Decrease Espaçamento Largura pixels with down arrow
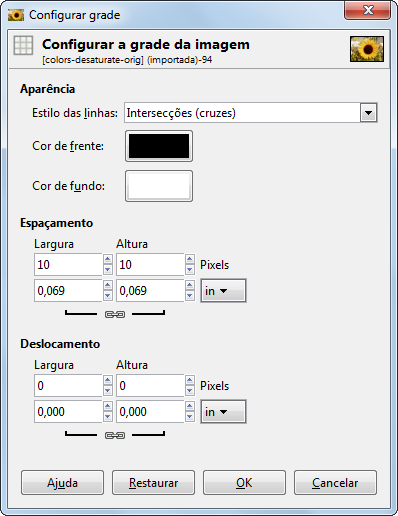Screen dimensions: 398x516 [x=108, y=270]
